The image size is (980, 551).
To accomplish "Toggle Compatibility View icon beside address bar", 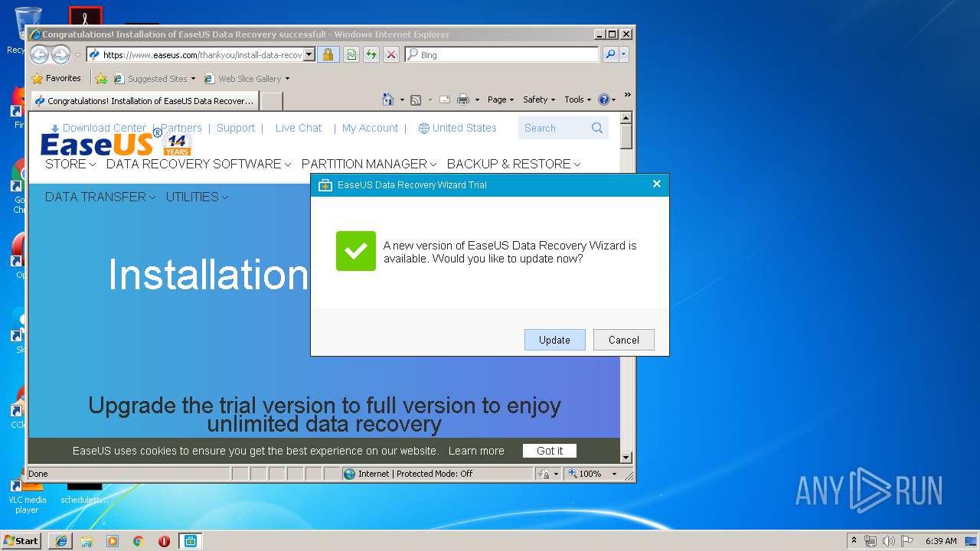I will click(351, 54).
